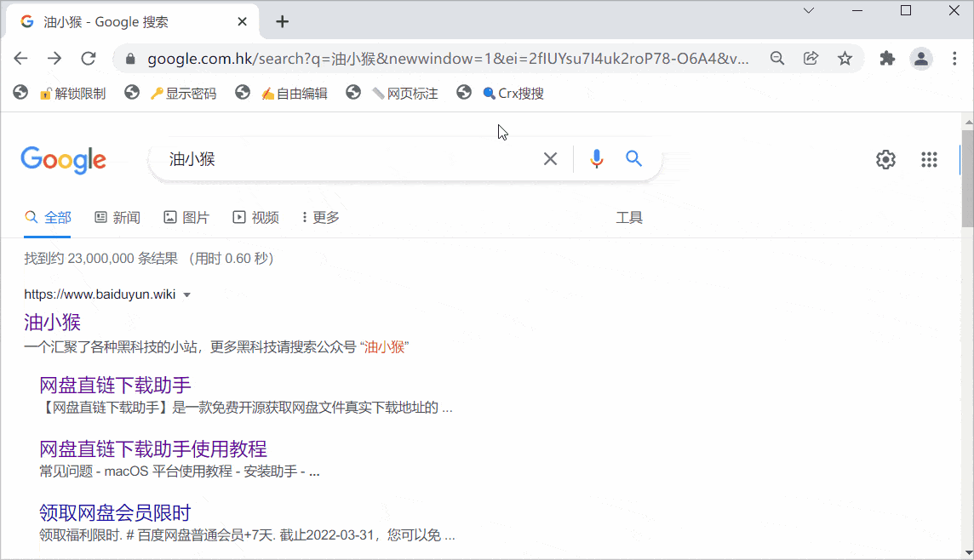Image resolution: width=974 pixels, height=560 pixels.
Task: Reload the current page
Action: pos(88,59)
